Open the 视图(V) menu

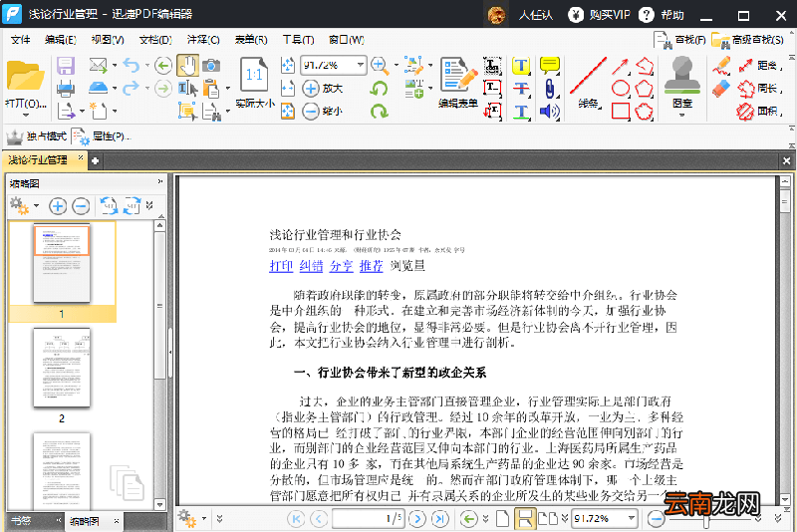108,40
